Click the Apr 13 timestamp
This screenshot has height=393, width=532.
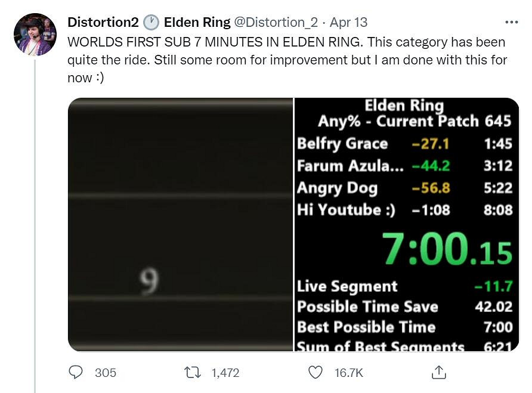(348, 23)
